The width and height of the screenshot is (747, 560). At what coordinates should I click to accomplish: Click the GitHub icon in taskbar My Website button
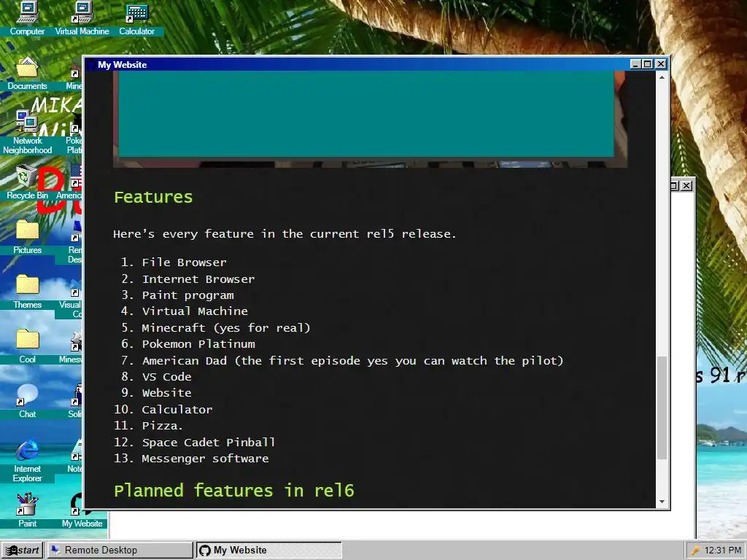tap(205, 550)
